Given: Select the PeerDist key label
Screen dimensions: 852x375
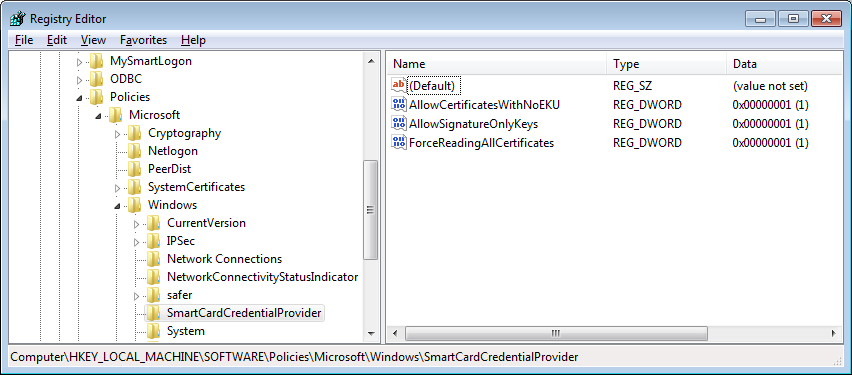Looking at the screenshot, I should pos(170,168).
